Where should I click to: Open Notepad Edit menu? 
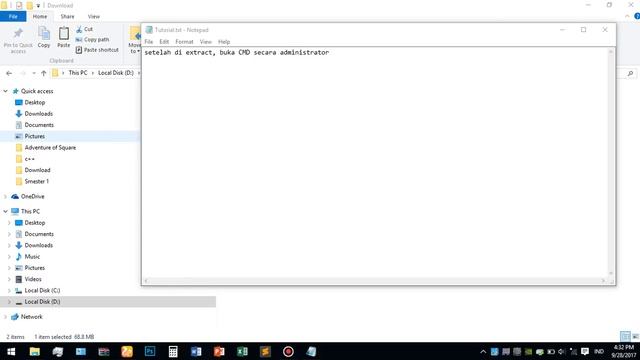click(164, 42)
